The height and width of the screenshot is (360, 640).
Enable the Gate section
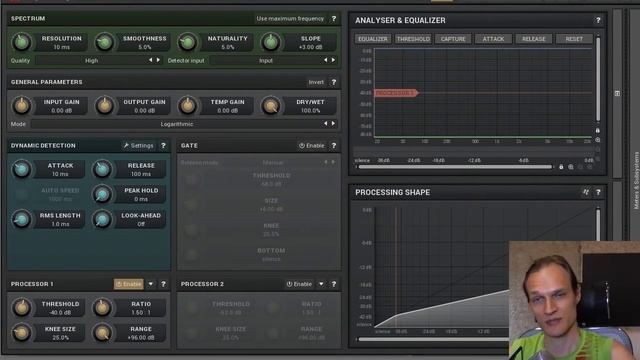click(311, 145)
